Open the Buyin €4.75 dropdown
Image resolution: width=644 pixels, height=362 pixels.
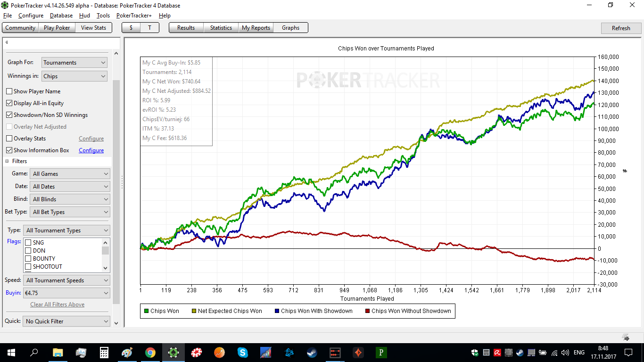point(66,293)
